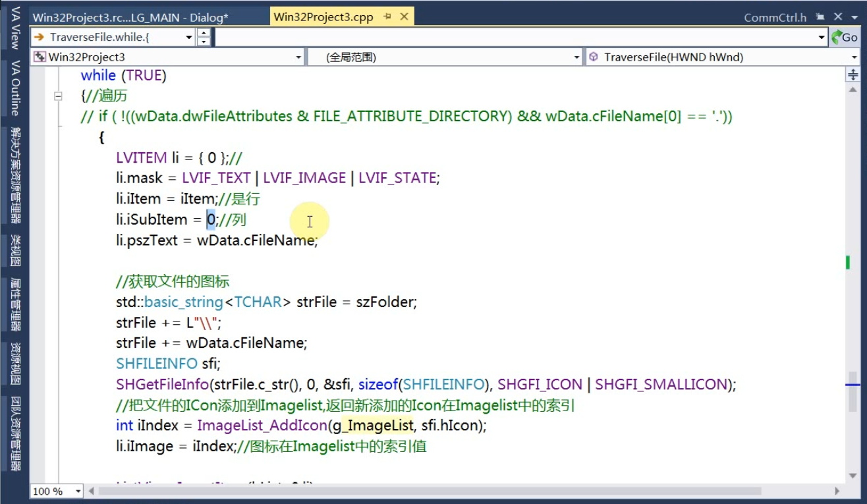Screen dimensions: 867x504
Task: Click the horizontal scrollbar left arrow
Action: [92, 491]
